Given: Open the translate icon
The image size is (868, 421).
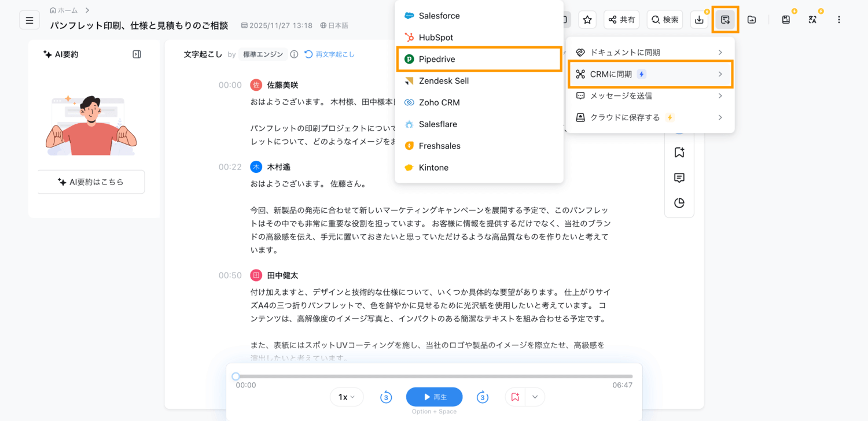Looking at the screenshot, I should 812,20.
